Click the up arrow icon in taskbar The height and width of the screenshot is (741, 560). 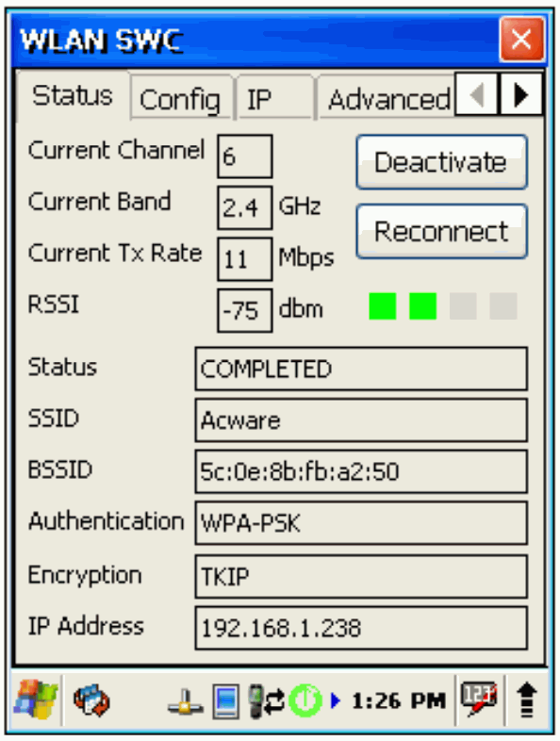click(526, 700)
